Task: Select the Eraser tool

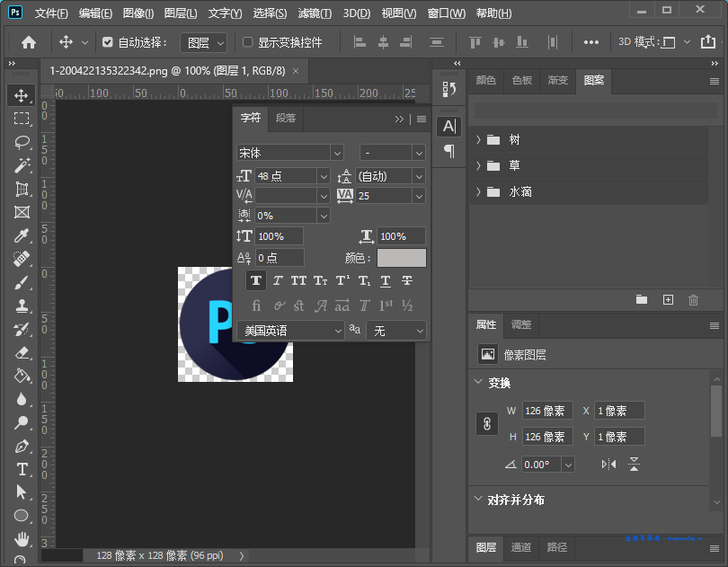Action: tap(21, 353)
